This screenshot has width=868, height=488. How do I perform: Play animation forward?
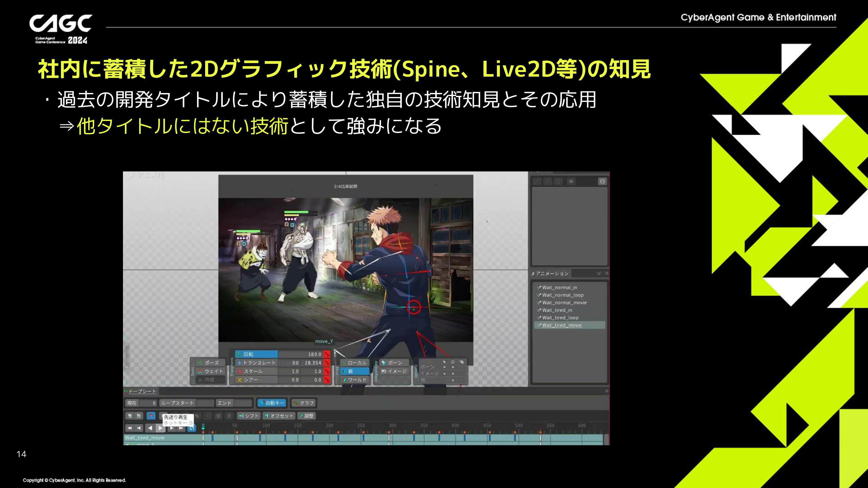[x=160, y=428]
